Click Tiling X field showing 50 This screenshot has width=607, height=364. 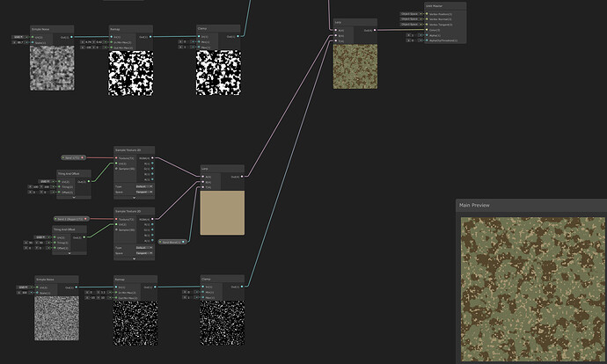pos(29,243)
